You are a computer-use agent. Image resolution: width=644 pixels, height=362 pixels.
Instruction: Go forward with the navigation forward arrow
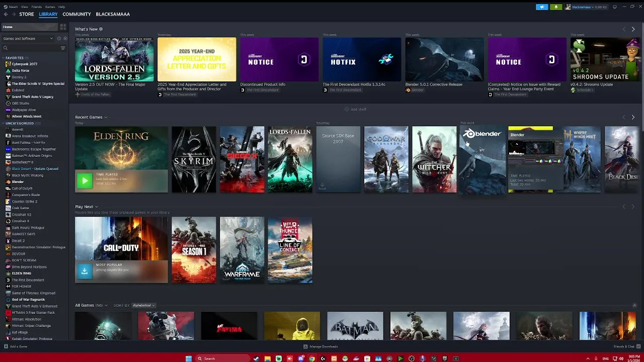pos(14,14)
